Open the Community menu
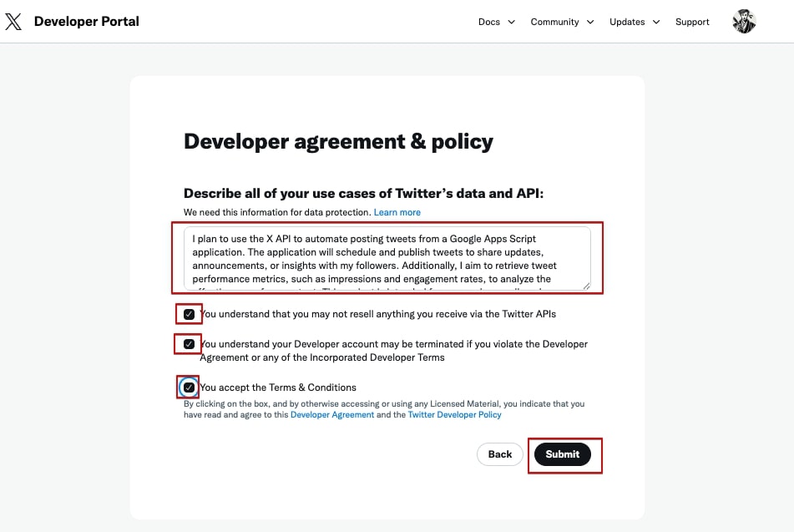 (x=554, y=22)
